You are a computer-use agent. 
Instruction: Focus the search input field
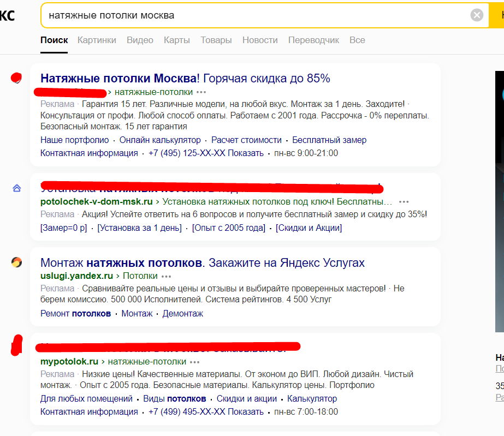coord(251,15)
